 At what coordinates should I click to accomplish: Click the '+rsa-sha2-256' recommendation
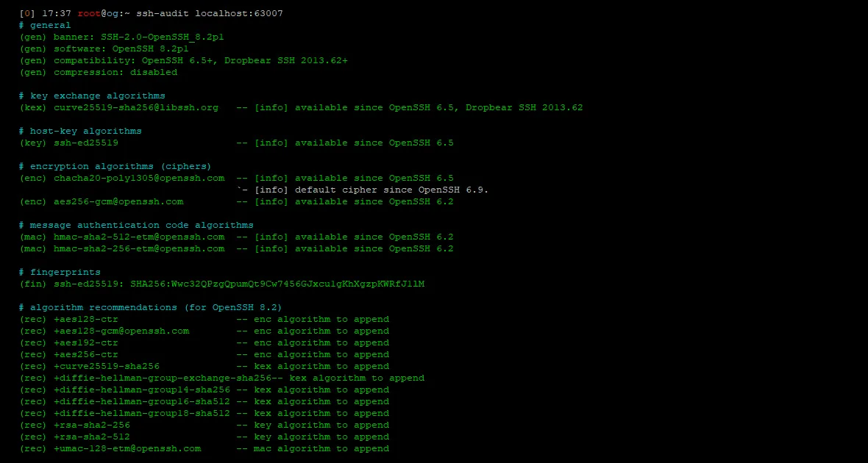[92, 425]
